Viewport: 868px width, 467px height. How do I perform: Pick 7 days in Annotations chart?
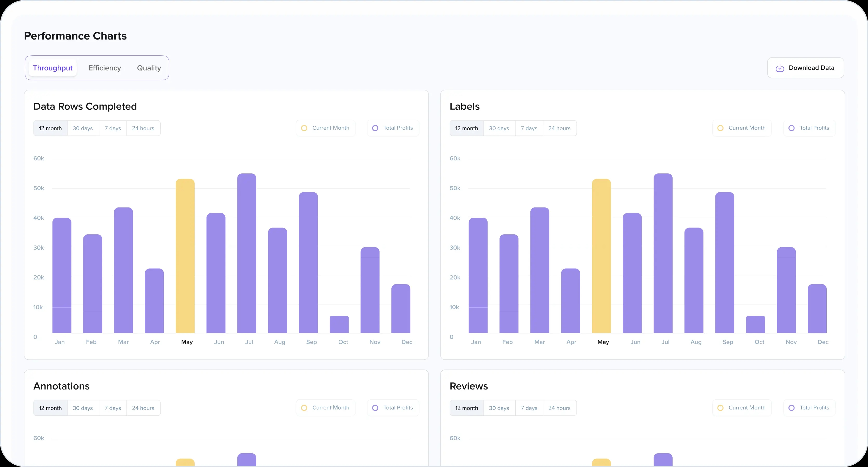(113, 408)
